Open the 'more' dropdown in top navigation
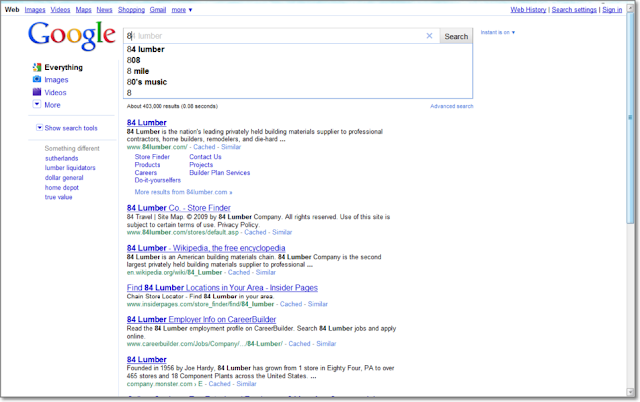 point(181,9)
